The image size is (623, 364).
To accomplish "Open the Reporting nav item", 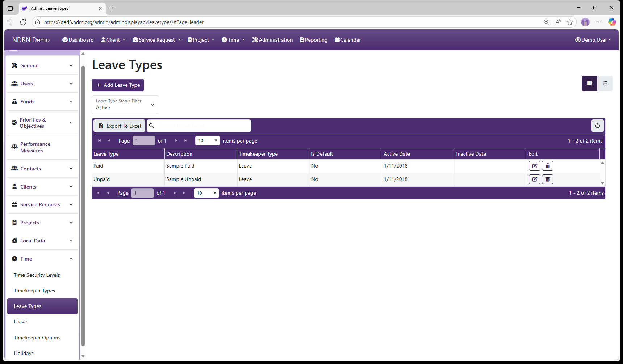I will [x=314, y=40].
